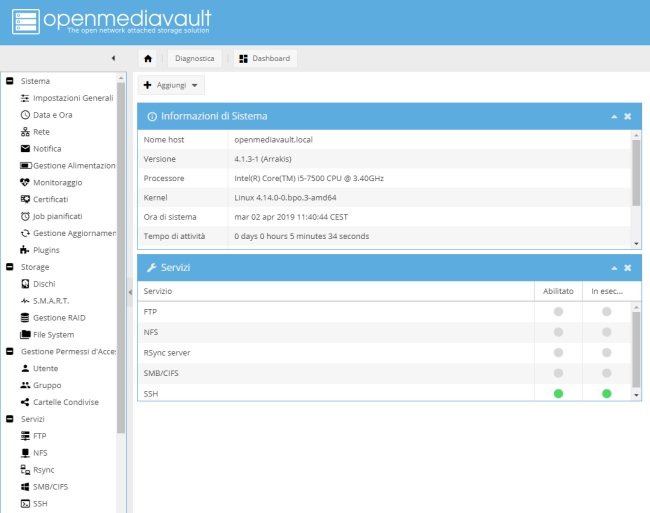Close the Servizi dashboard panel
650x513 pixels.
[x=628, y=268]
